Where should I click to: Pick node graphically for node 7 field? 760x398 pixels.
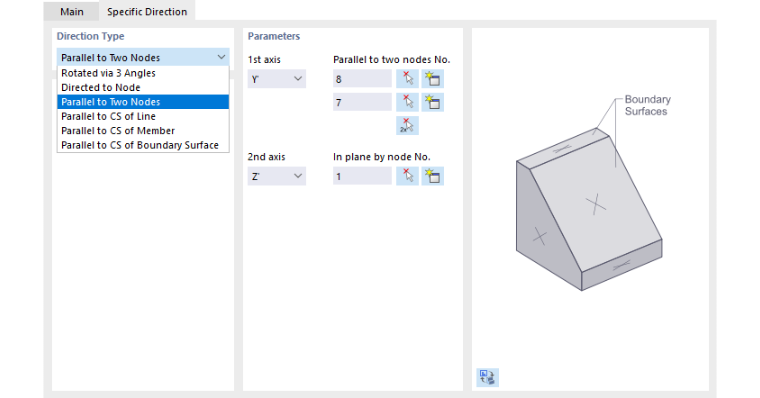pos(407,102)
